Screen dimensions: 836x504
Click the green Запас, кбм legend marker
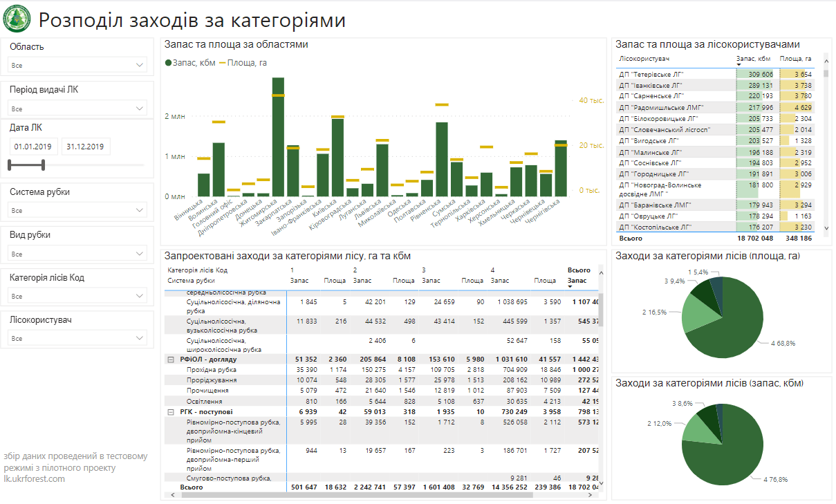tap(168, 63)
